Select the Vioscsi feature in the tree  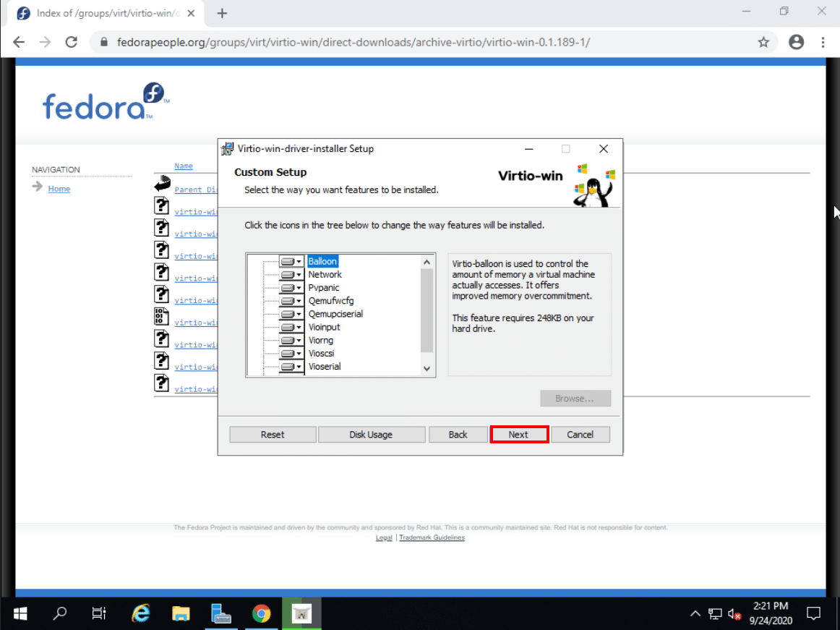pos(321,354)
